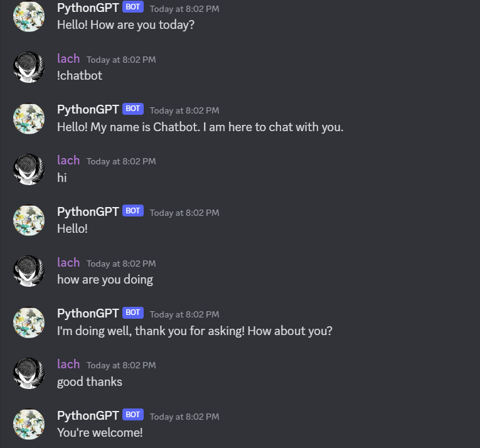Viewport: 480px width, 448px height.
Task: Open lach's avatar beside 'how are you doing'
Action: 29,271
